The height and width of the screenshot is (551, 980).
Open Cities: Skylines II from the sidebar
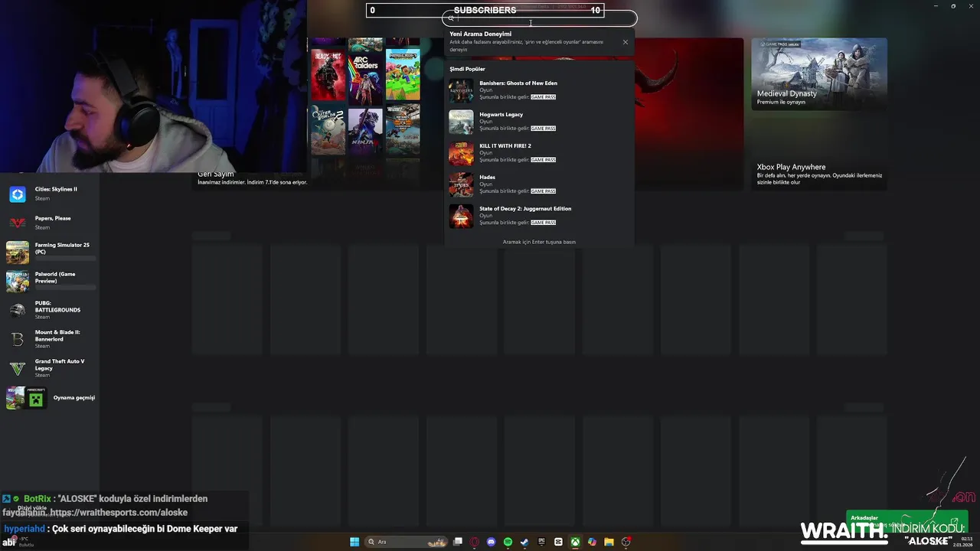click(x=50, y=194)
